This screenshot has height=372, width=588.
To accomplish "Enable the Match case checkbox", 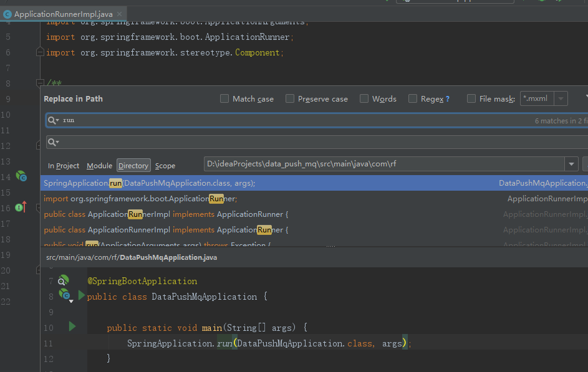I will pos(224,98).
